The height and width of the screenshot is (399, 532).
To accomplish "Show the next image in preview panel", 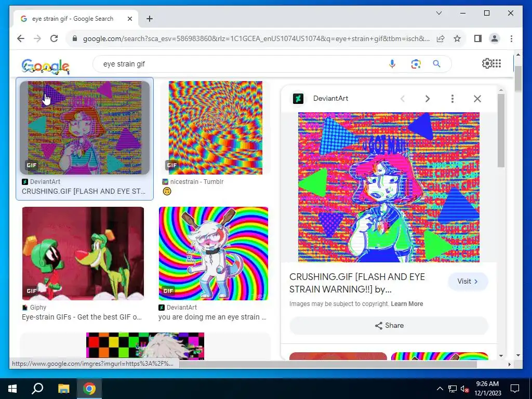I will click(x=428, y=98).
